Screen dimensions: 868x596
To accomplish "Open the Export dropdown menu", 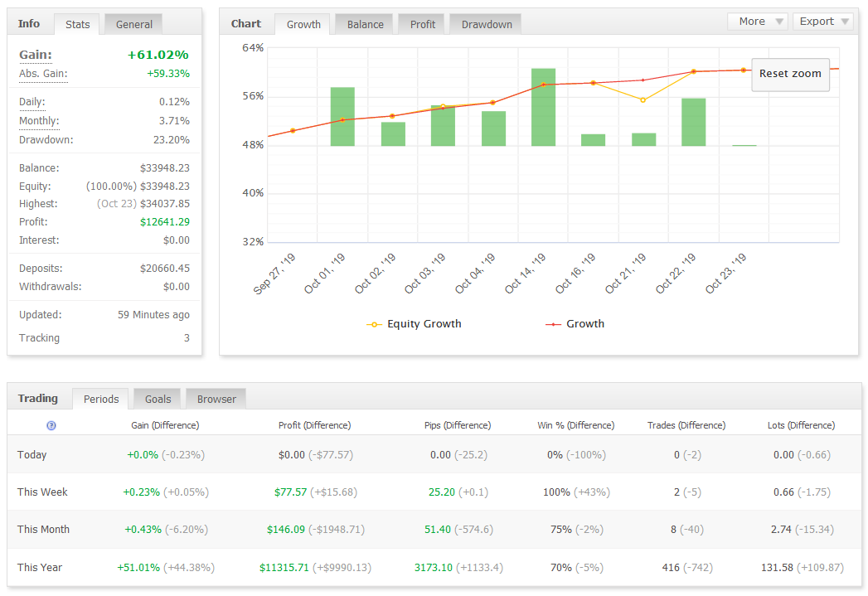I will (822, 22).
